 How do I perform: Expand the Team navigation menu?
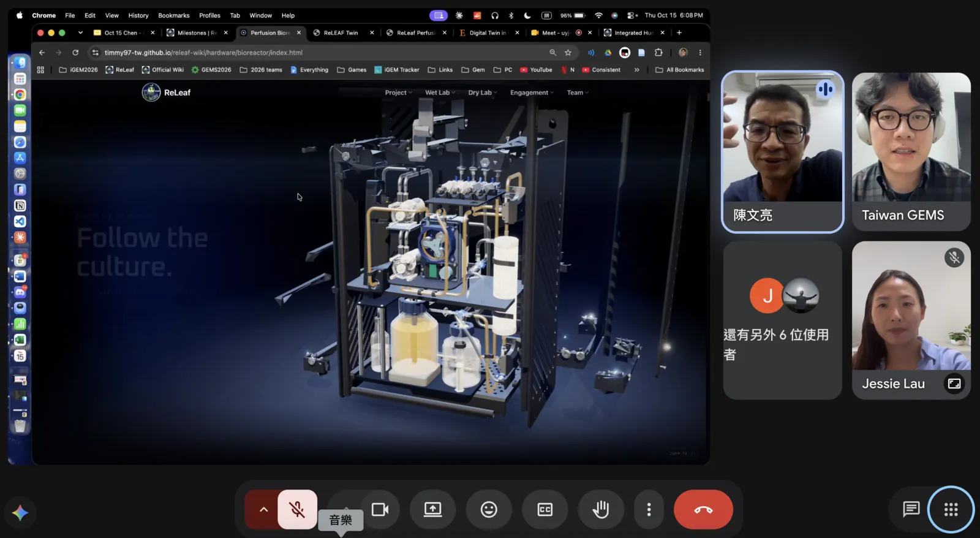pyautogui.click(x=578, y=93)
